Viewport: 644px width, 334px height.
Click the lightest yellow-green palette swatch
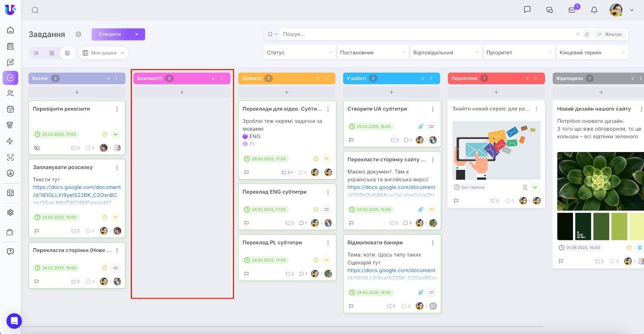(637, 226)
